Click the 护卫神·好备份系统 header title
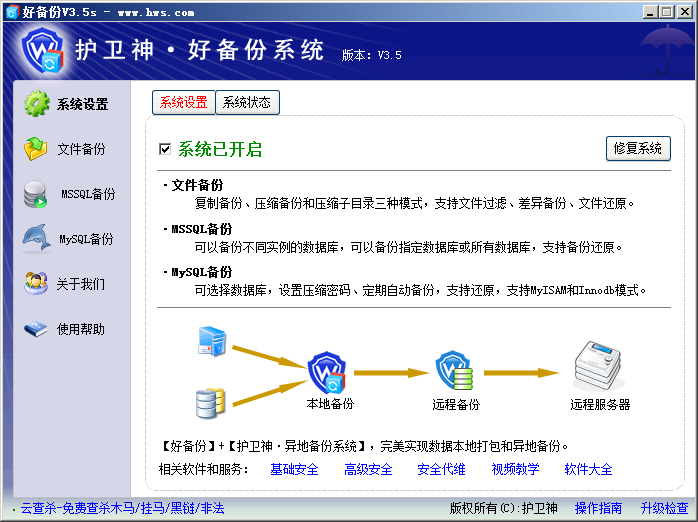Image resolution: width=698 pixels, height=522 pixels. tap(199, 49)
